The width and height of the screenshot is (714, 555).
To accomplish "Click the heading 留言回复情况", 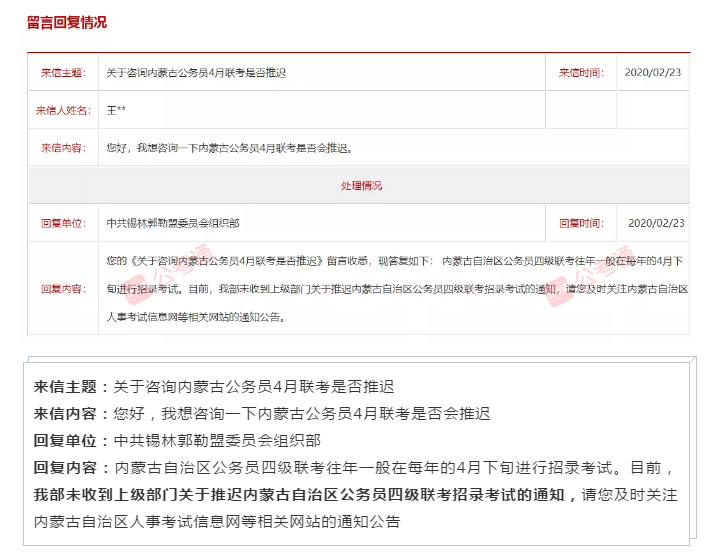I will click(67, 22).
